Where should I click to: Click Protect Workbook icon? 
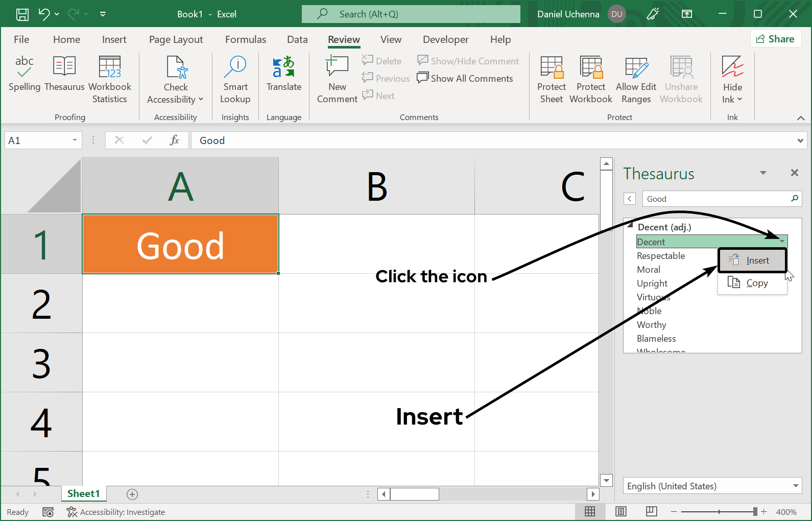click(591, 79)
